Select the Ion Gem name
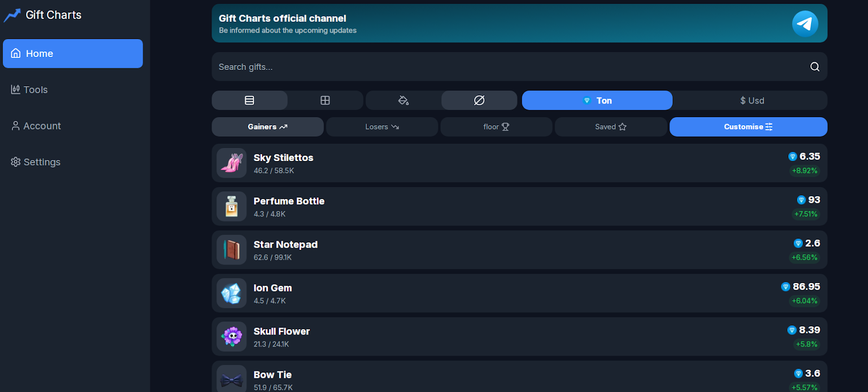 pyautogui.click(x=273, y=288)
